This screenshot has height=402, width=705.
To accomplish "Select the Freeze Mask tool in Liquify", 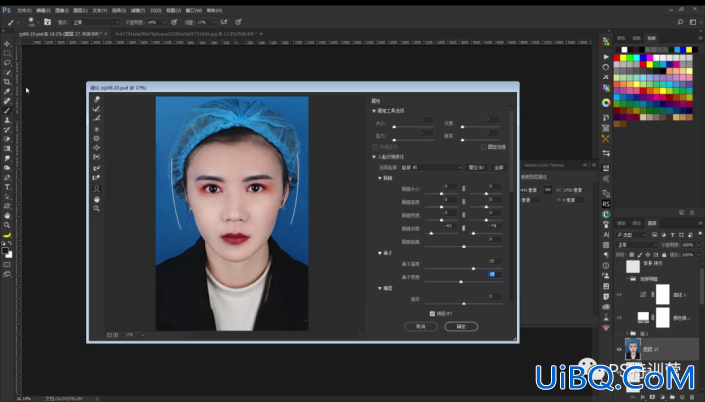I will [97, 168].
